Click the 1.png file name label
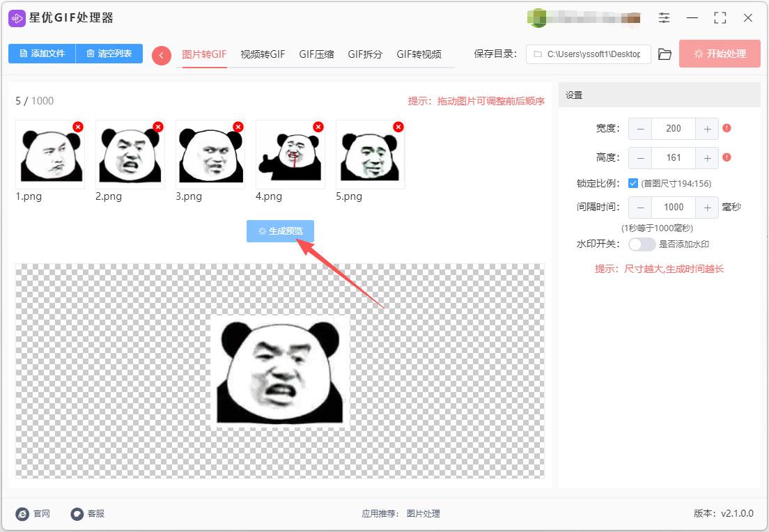 point(29,196)
